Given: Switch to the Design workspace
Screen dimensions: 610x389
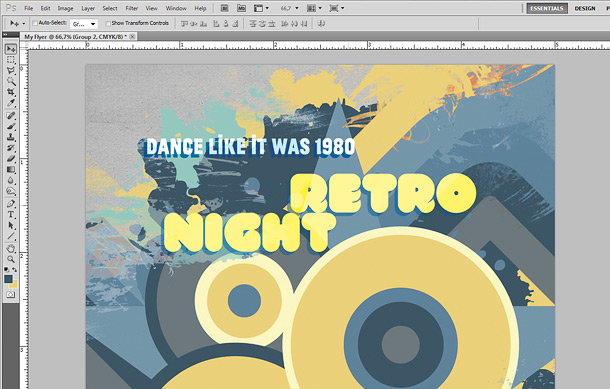Looking at the screenshot, I should (585, 8).
